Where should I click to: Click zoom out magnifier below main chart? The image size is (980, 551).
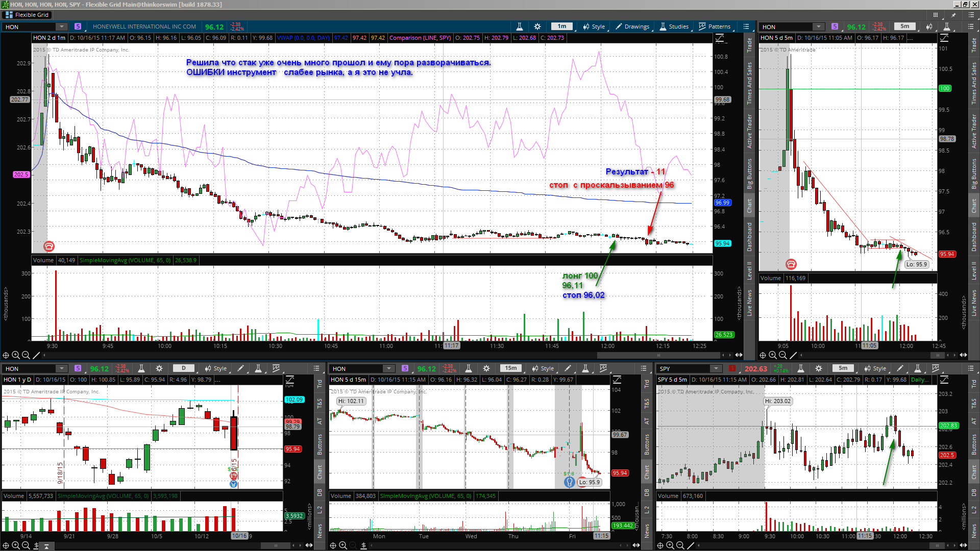tap(26, 355)
